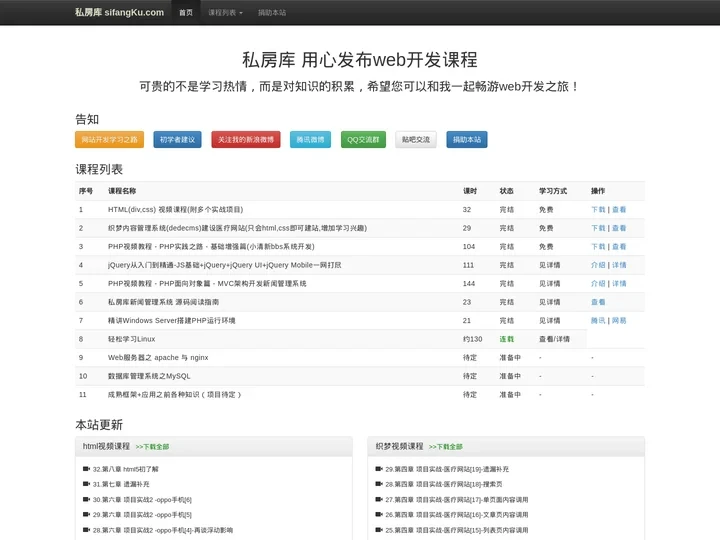Download the PHP实践之路 course in row 3

coord(598,247)
